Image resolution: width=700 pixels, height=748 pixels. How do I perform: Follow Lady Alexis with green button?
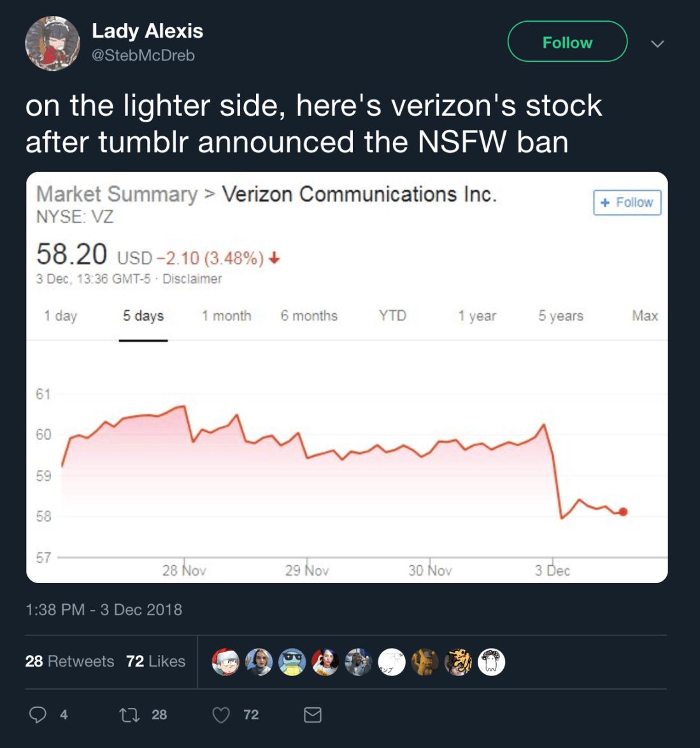[567, 42]
